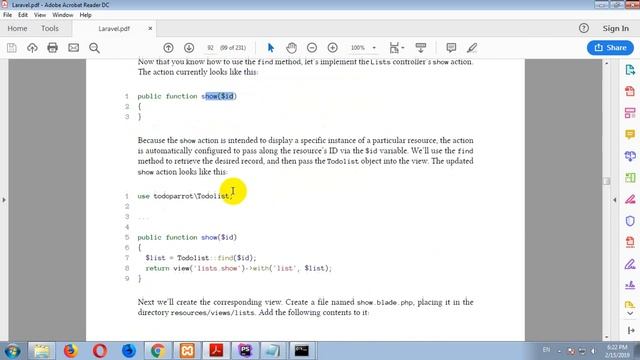Switch to Laravel.pdf document tab
The height and width of the screenshot is (360, 640).
click(114, 29)
